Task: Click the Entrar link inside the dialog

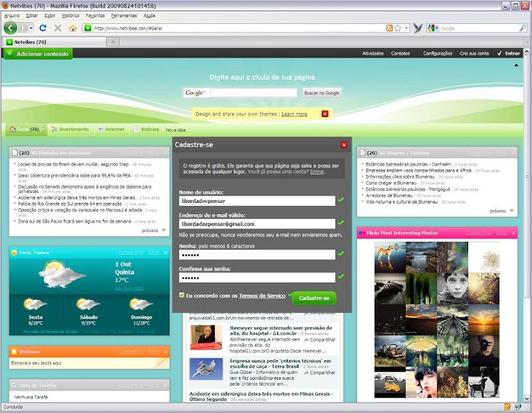Action: coord(317,172)
